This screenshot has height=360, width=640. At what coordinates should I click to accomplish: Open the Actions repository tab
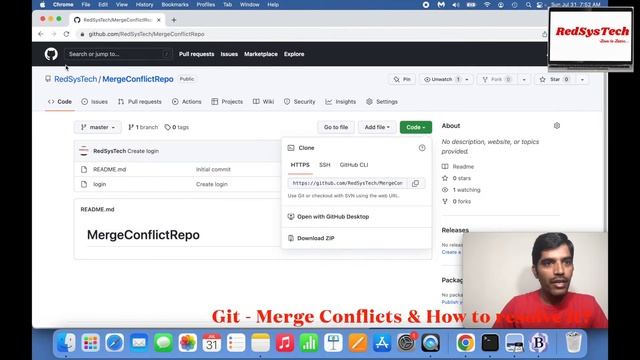(187, 102)
